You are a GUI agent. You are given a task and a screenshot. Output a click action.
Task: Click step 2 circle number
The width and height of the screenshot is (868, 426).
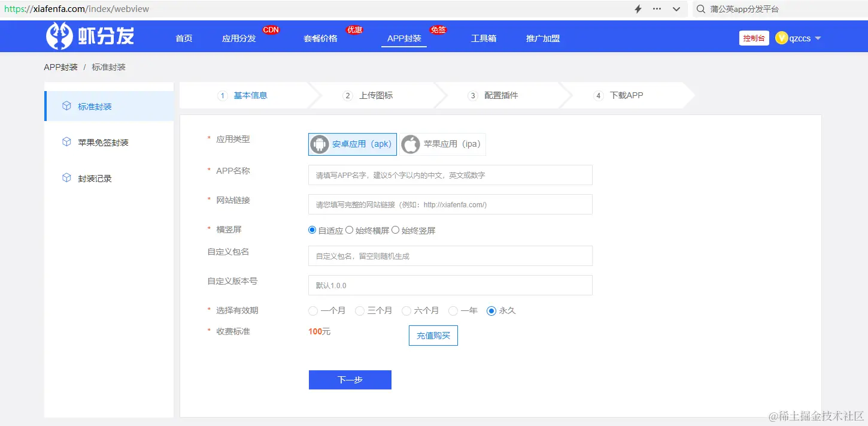(x=348, y=96)
